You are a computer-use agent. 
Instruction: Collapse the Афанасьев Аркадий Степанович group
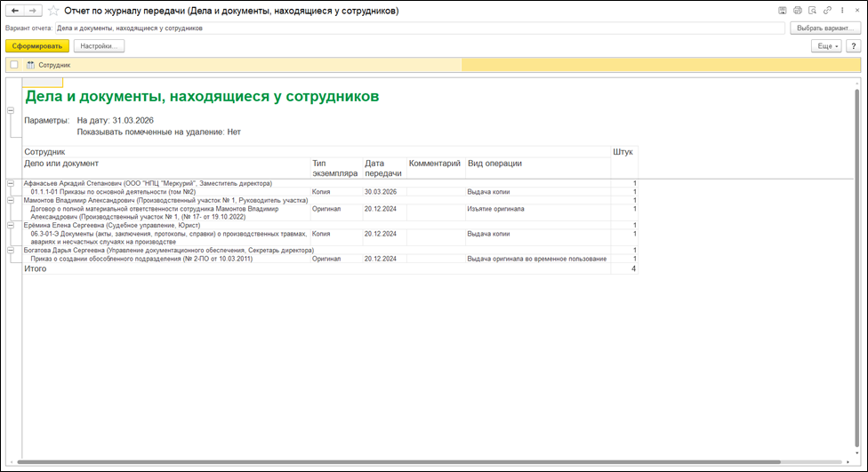click(x=11, y=184)
